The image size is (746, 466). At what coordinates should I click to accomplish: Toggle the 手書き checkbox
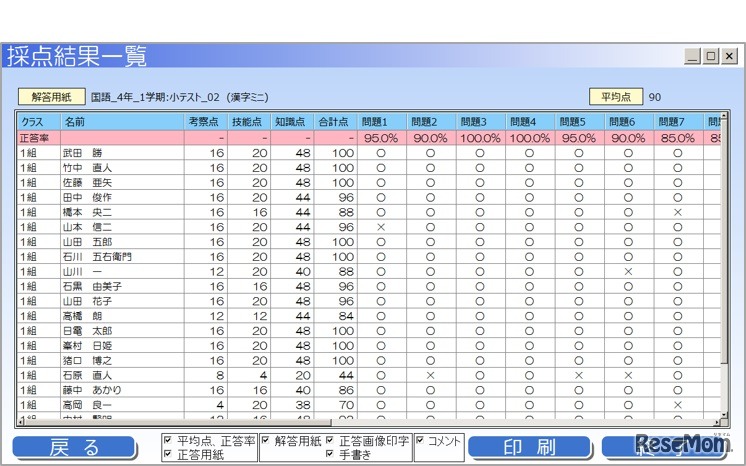330,454
